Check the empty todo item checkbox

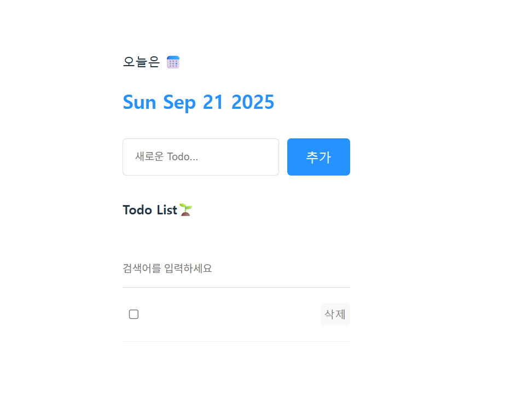pyautogui.click(x=133, y=314)
